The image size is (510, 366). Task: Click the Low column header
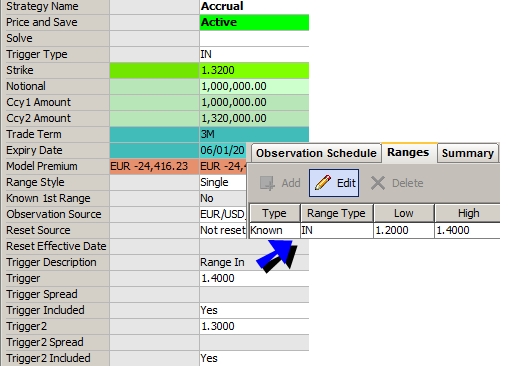coord(404,213)
